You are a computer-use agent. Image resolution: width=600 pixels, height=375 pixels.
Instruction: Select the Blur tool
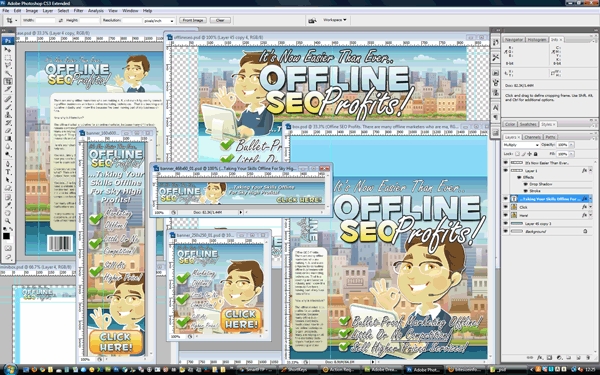pos(7,146)
